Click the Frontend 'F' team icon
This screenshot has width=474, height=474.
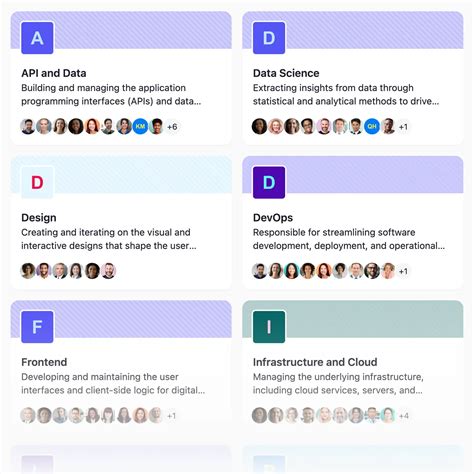click(37, 327)
